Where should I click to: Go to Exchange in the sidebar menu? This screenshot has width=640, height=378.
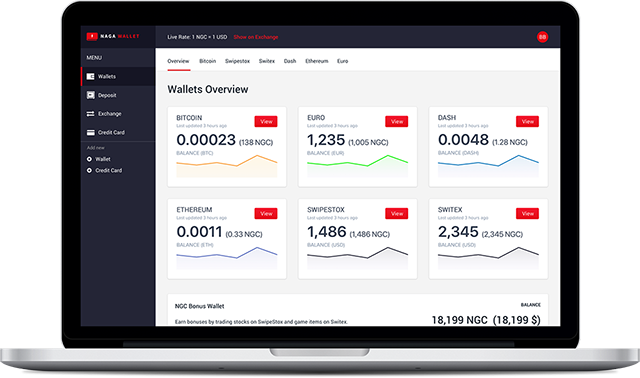(x=118, y=113)
